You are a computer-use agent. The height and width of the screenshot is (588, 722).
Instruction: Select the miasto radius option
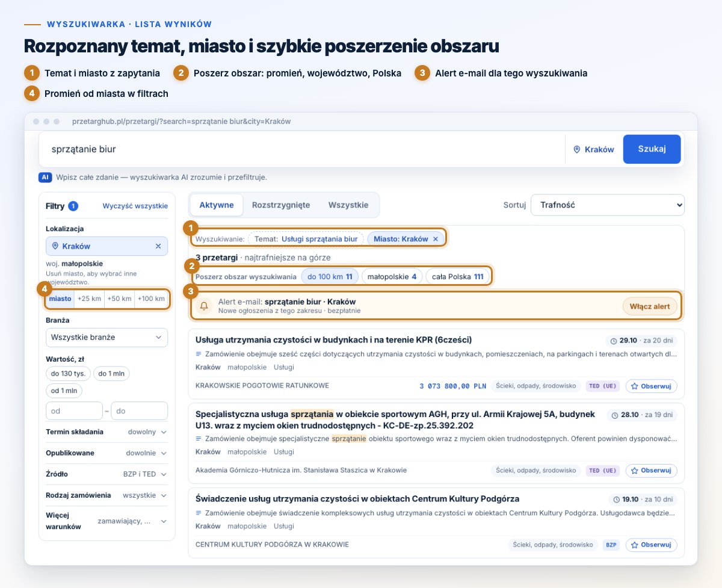click(60, 299)
